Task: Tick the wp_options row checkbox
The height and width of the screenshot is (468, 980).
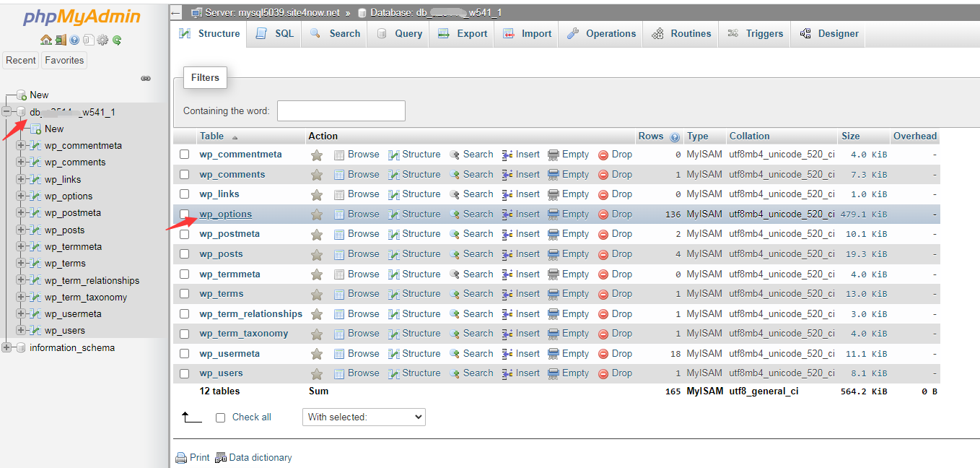Action: pos(185,214)
